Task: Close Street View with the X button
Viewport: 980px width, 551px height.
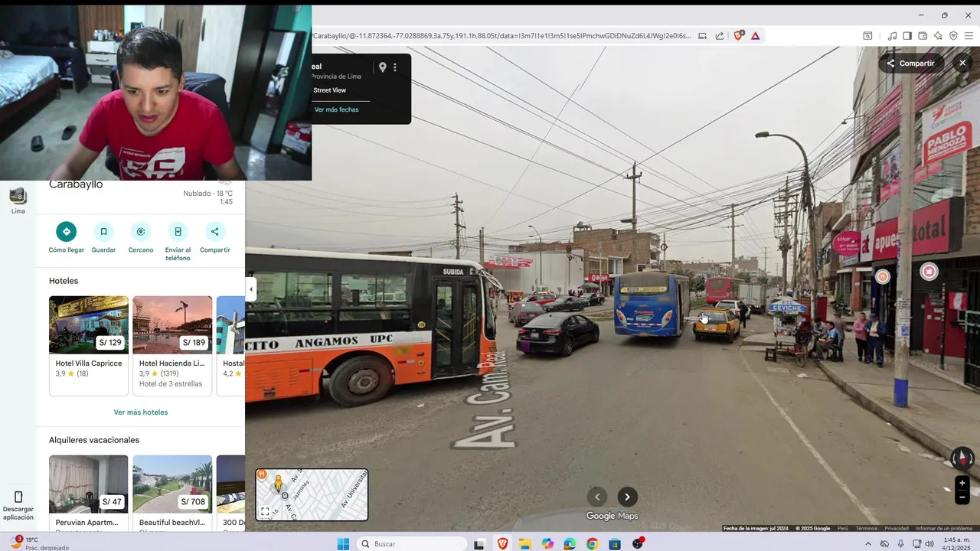Action: pyautogui.click(x=962, y=64)
